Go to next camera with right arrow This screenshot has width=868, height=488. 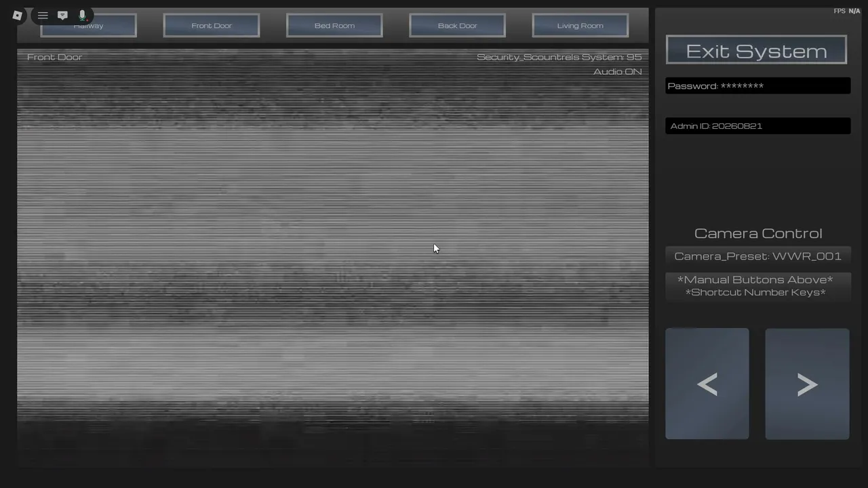807,384
